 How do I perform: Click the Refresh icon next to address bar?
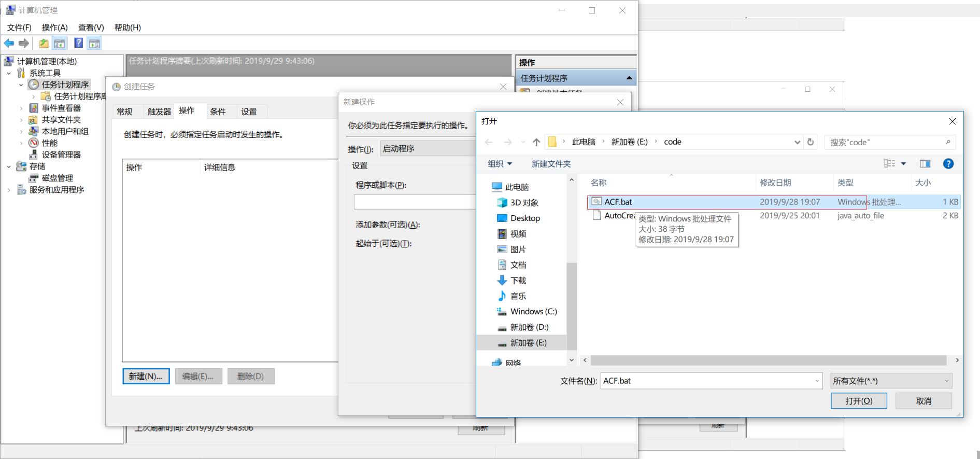coord(811,142)
